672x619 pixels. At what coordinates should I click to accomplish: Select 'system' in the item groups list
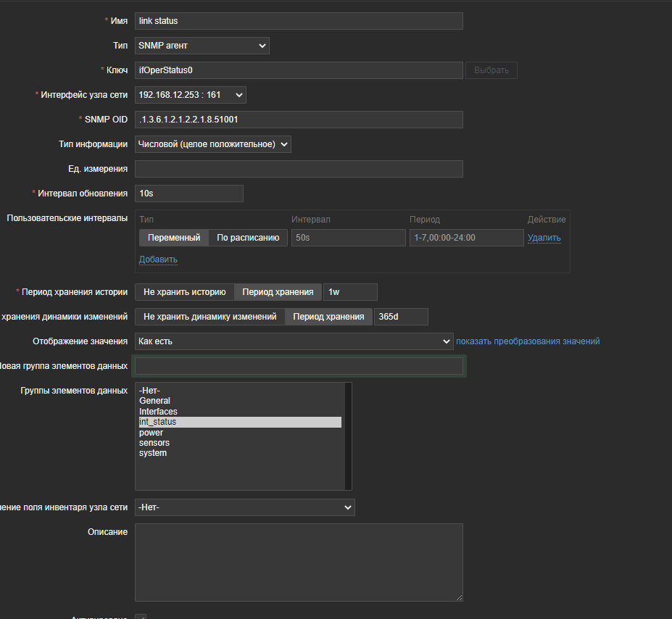(153, 453)
